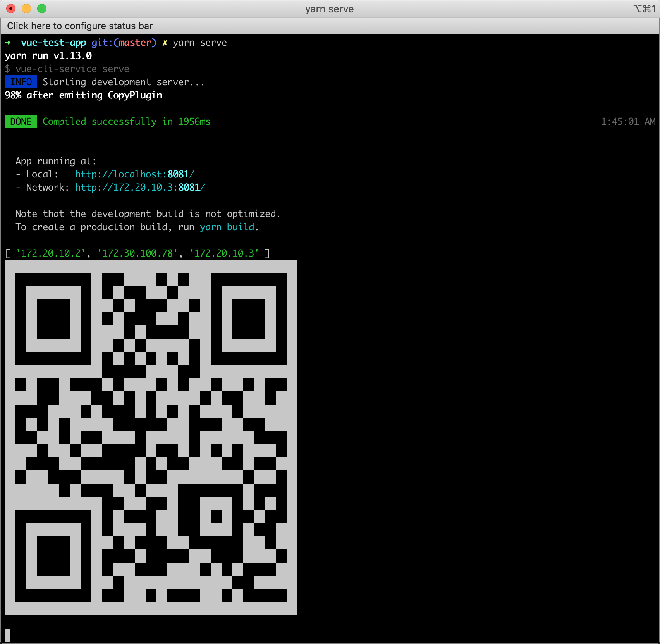Click the terminal cursor block

[7, 635]
